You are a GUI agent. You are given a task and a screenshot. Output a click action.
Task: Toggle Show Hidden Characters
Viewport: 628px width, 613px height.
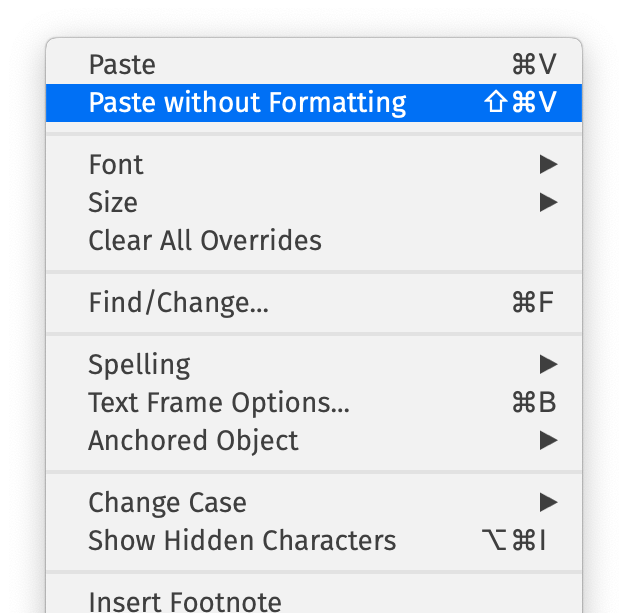[242, 541]
